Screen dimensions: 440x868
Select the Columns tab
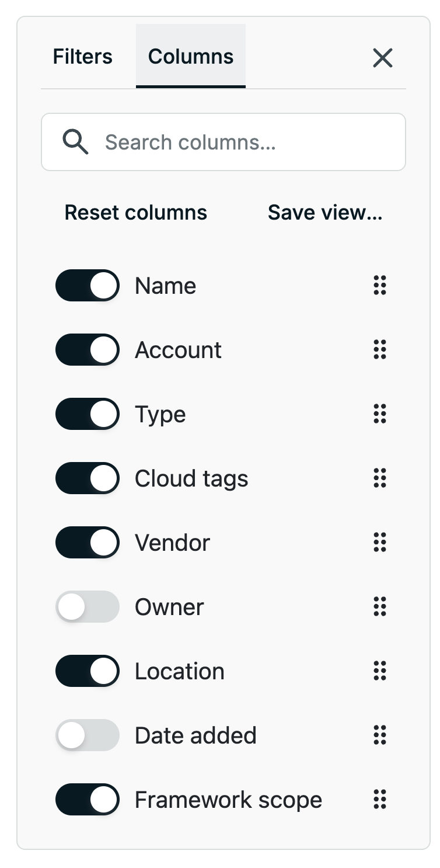coord(191,57)
